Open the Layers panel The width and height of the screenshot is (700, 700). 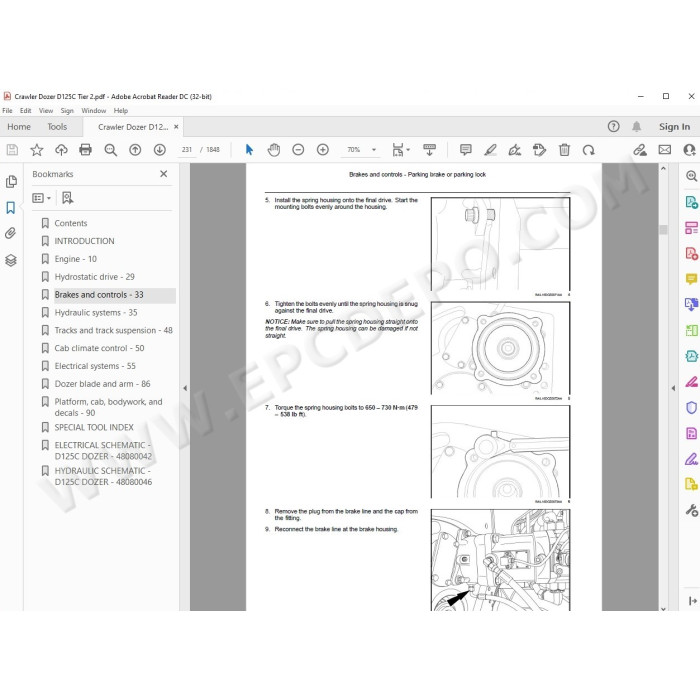11,260
